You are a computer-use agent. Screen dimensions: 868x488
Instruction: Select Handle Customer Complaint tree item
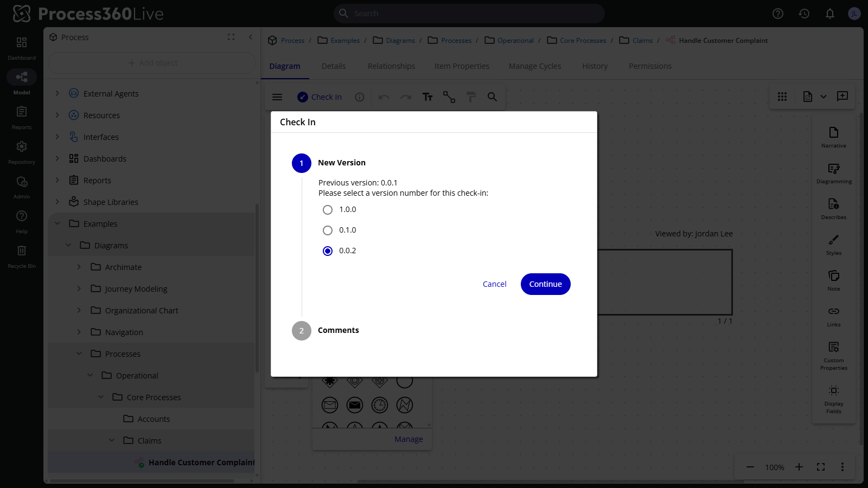tap(151, 462)
